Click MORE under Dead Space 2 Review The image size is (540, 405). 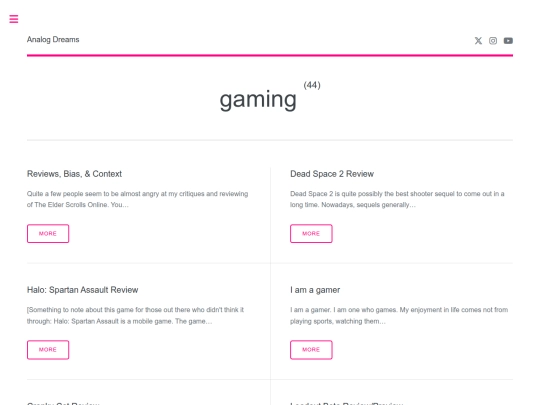(311, 233)
